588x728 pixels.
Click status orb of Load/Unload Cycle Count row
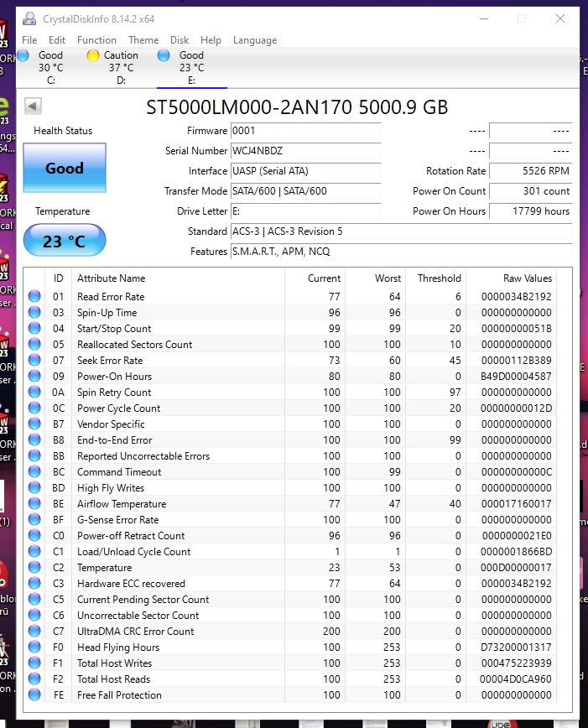(x=34, y=551)
